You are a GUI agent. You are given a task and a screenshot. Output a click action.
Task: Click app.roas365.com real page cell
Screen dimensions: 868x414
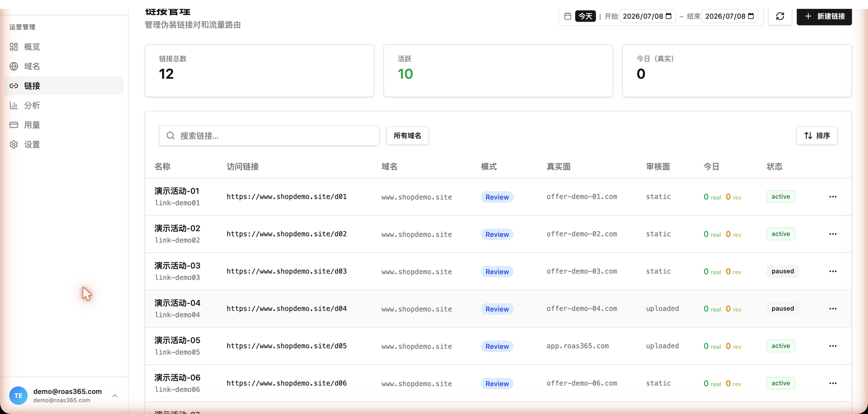point(577,346)
